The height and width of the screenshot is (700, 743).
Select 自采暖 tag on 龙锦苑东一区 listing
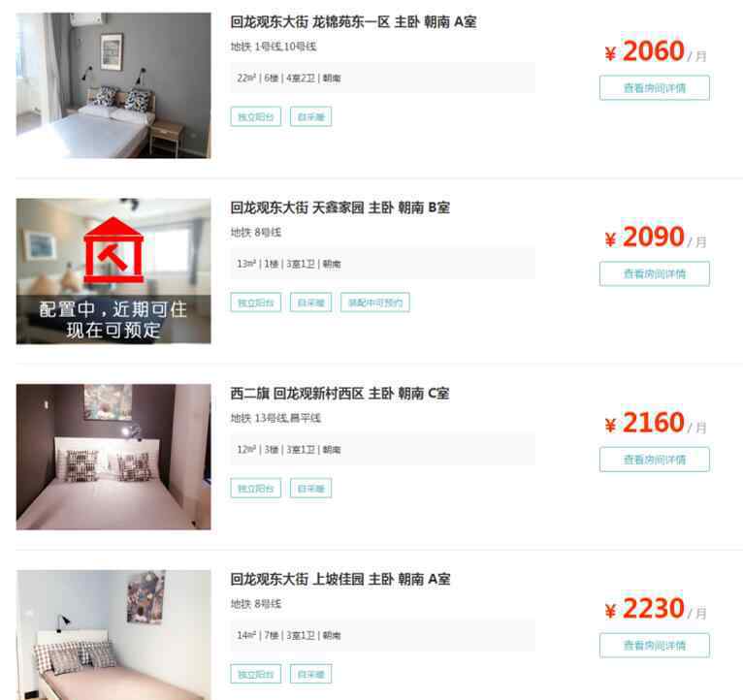(x=310, y=116)
